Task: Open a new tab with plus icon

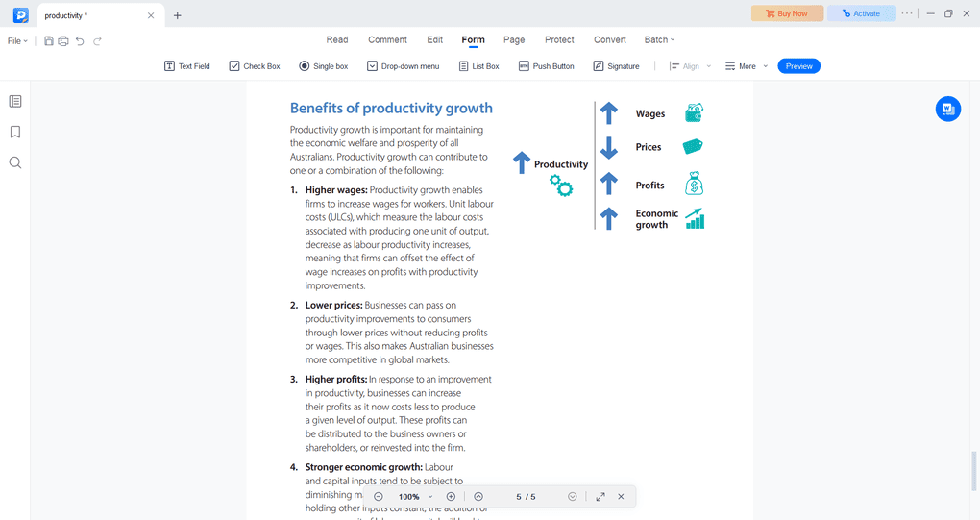Action: coord(178,15)
